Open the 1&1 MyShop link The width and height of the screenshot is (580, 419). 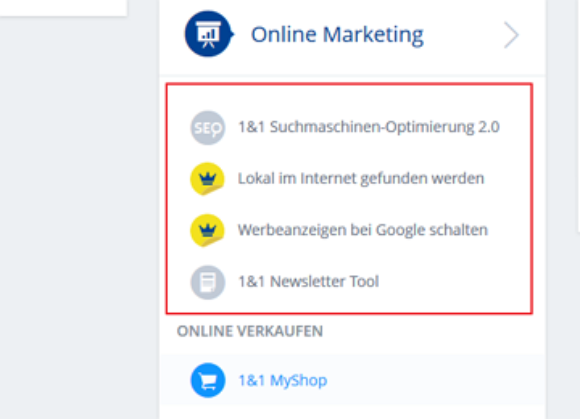point(283,381)
